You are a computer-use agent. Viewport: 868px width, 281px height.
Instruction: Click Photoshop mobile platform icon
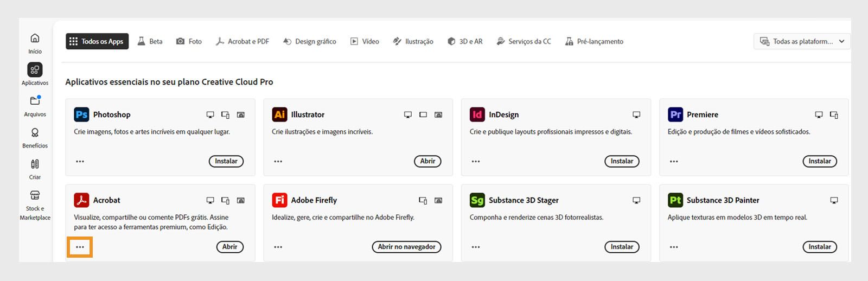tap(226, 115)
